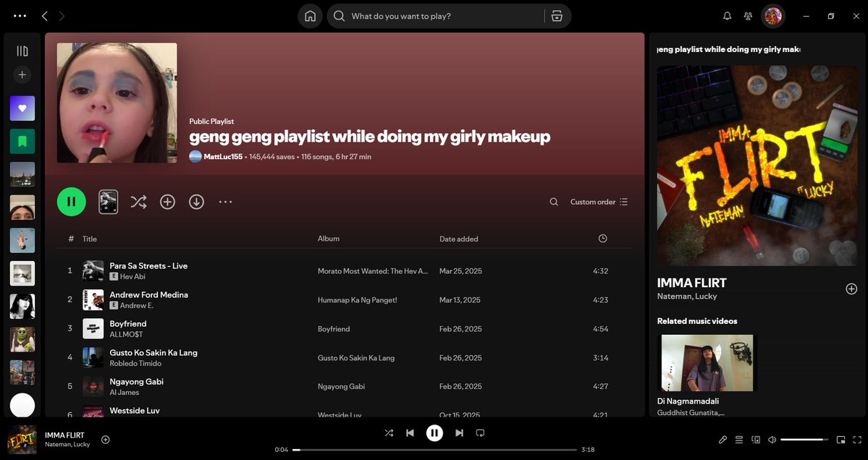Viewport: 868px width, 460px height.
Task: Open Liked Songs in the sidebar
Action: pos(22,108)
